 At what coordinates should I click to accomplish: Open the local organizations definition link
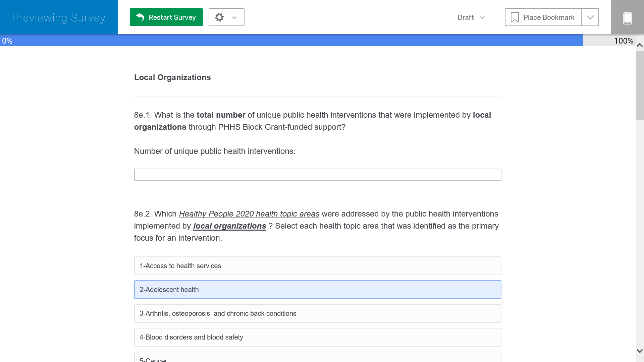point(229,226)
